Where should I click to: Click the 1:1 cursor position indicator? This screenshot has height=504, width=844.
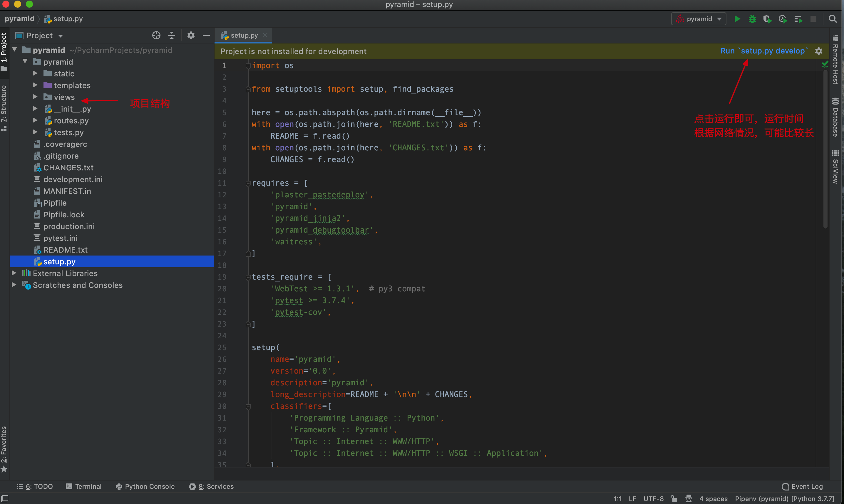617,498
